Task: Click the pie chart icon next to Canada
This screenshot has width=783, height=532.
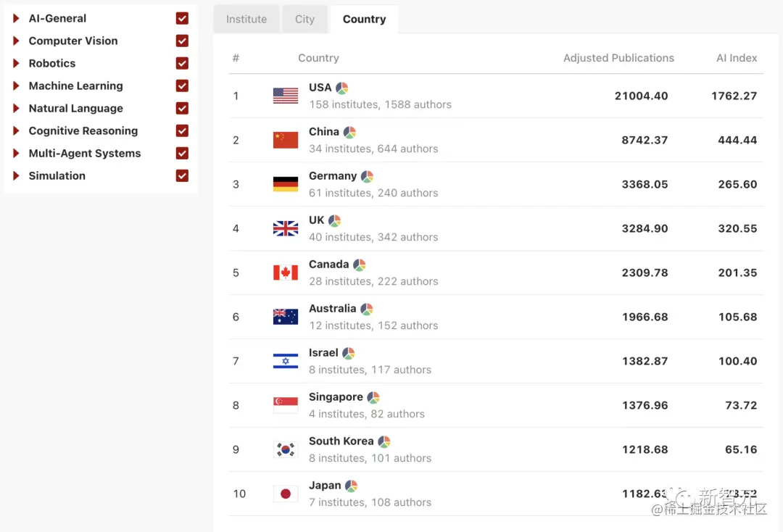Action: pos(360,265)
